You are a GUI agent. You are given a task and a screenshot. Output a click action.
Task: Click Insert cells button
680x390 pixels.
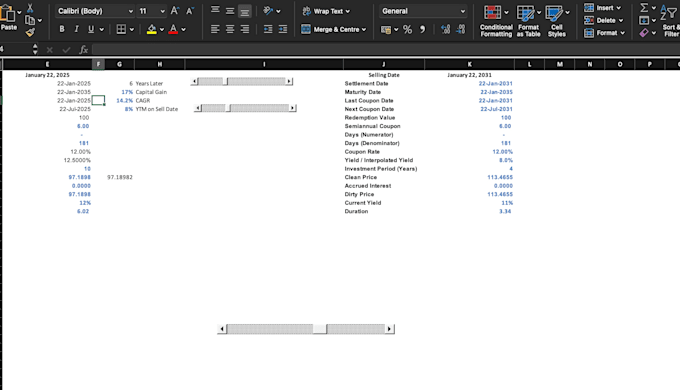[x=603, y=8]
